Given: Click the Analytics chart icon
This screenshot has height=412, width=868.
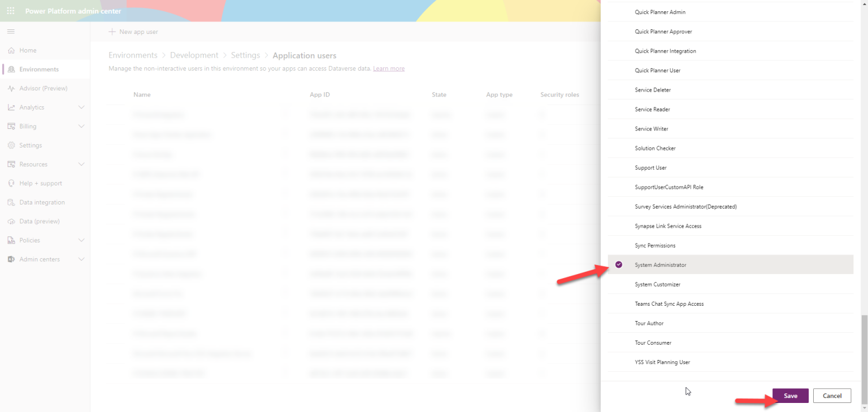Looking at the screenshot, I should [11, 107].
